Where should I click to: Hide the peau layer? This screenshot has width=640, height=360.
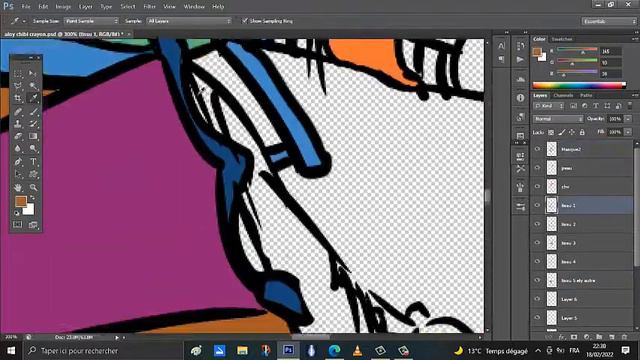point(537,168)
